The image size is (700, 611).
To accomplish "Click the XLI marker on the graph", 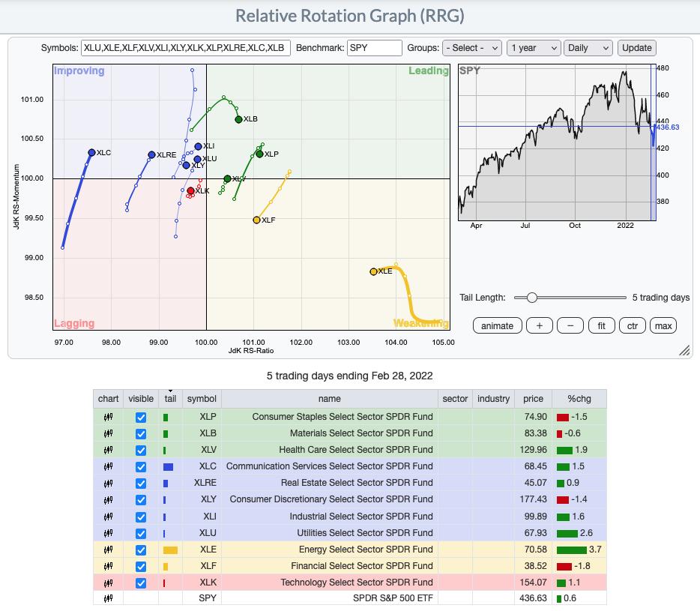I will coord(198,146).
